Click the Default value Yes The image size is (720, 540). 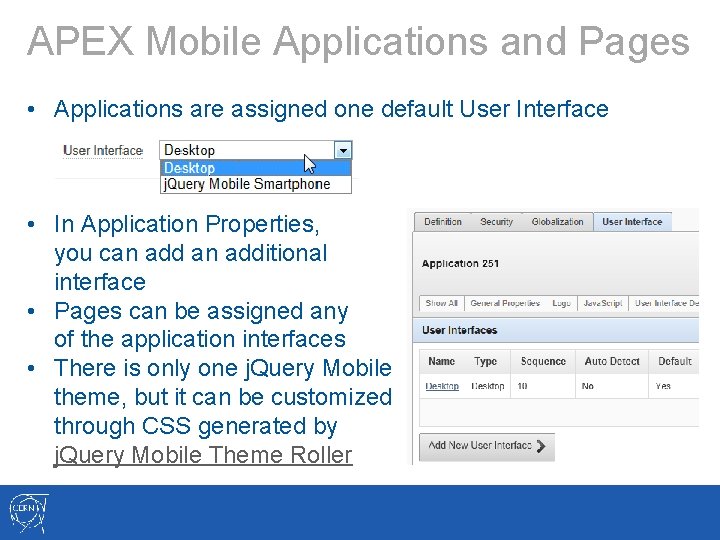pos(663,386)
